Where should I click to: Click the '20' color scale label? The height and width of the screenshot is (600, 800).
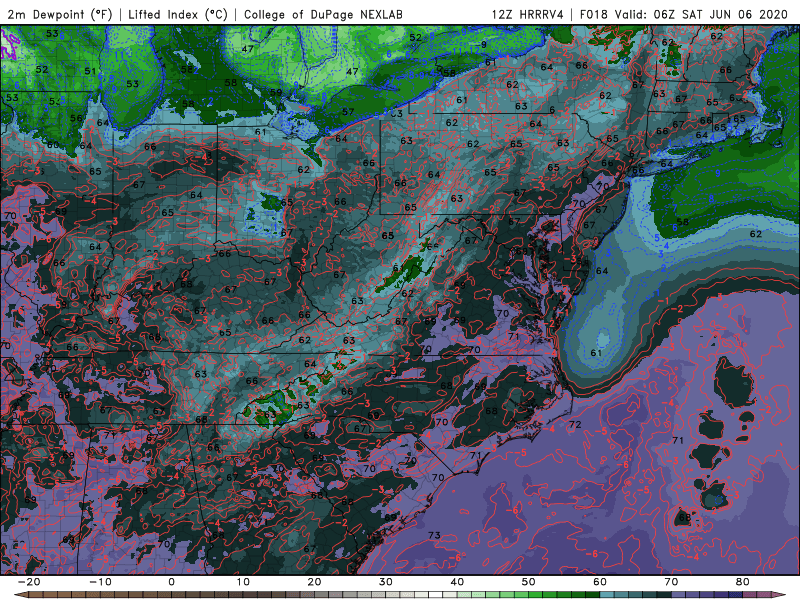click(x=314, y=582)
